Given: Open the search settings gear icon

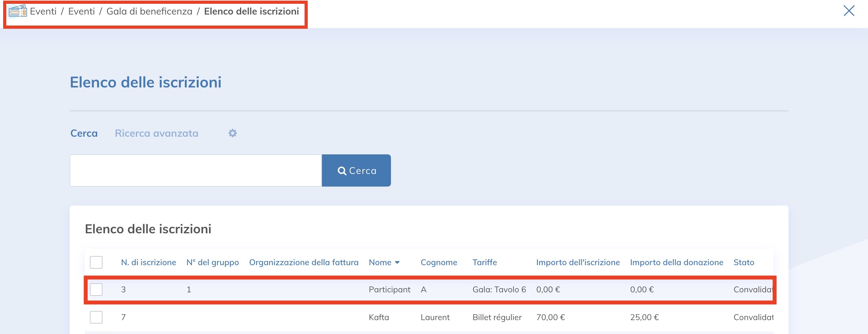Looking at the screenshot, I should click(x=232, y=133).
